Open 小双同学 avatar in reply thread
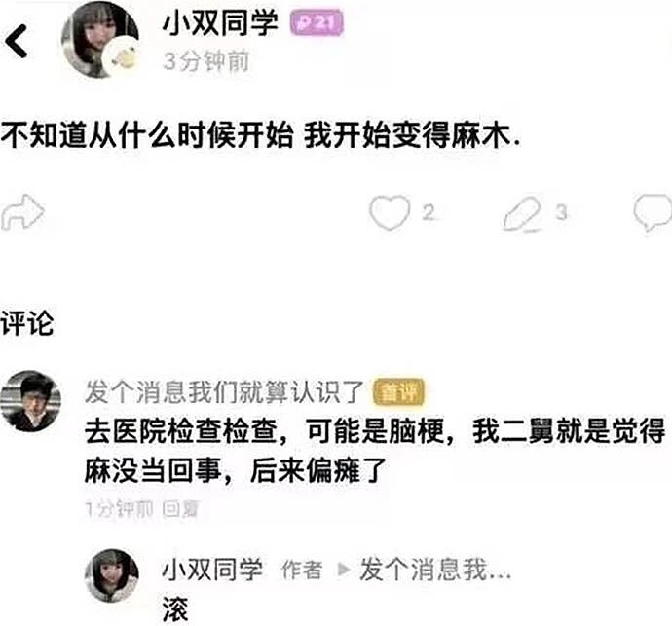This screenshot has height=626, width=672. click(x=112, y=576)
